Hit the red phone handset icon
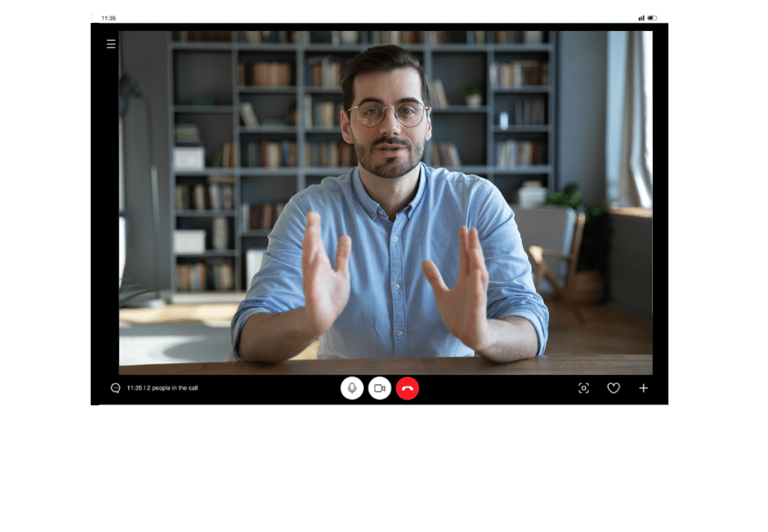Viewport: 768px width, 532px height. pos(408,388)
